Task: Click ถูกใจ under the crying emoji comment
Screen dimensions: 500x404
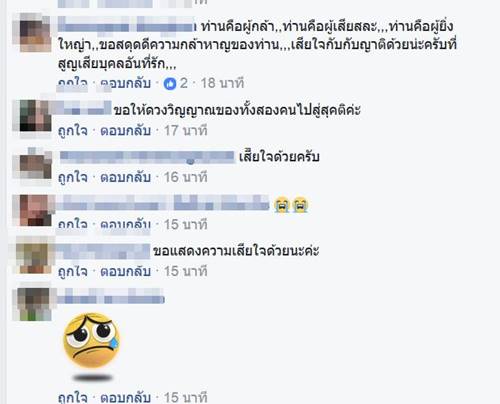Action: 73,225
